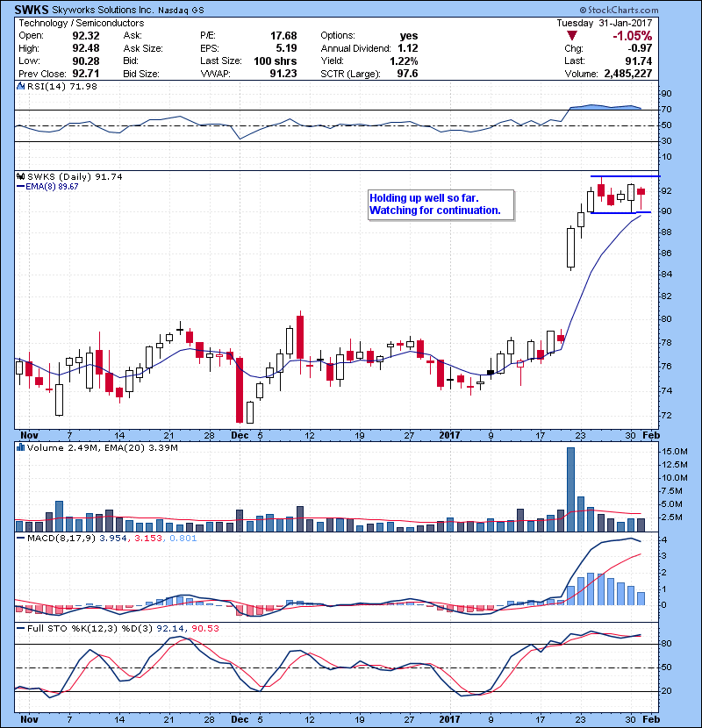Click the Yield value 1.22%

click(404, 61)
